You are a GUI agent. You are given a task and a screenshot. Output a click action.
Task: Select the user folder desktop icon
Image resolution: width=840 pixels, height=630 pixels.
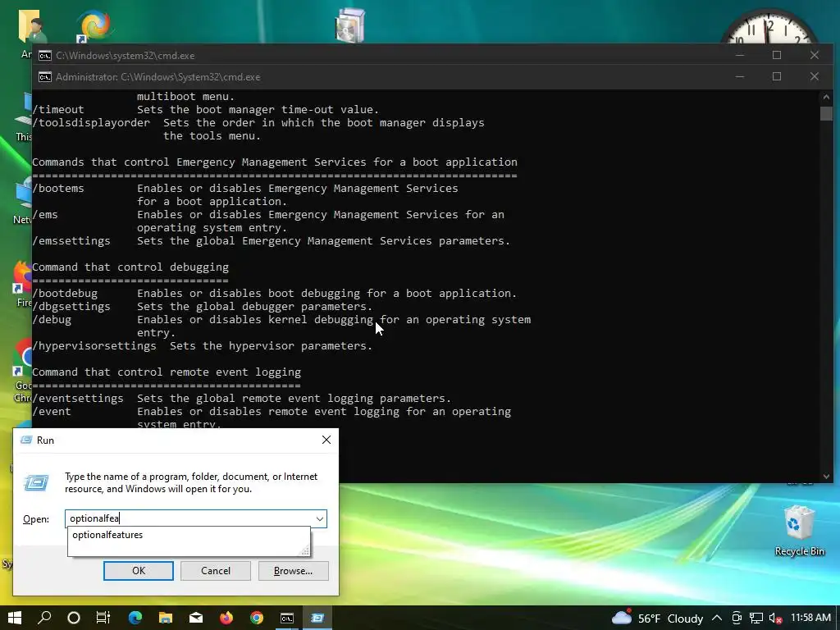32,25
